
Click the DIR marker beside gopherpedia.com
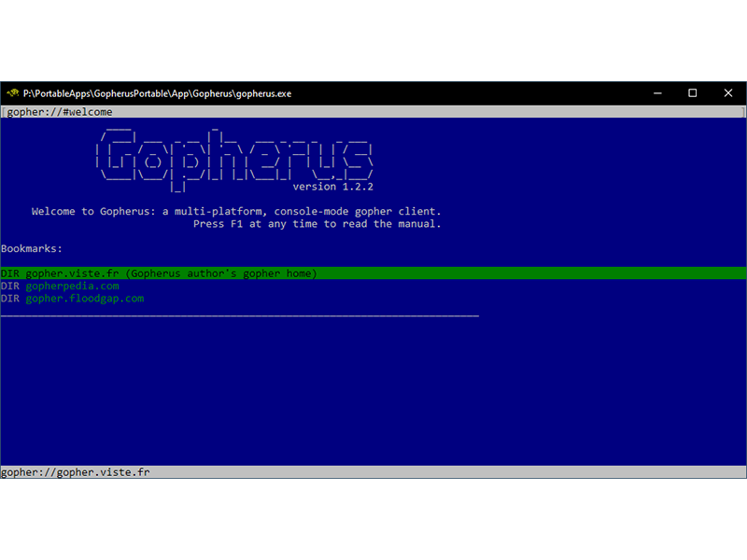click(10, 286)
